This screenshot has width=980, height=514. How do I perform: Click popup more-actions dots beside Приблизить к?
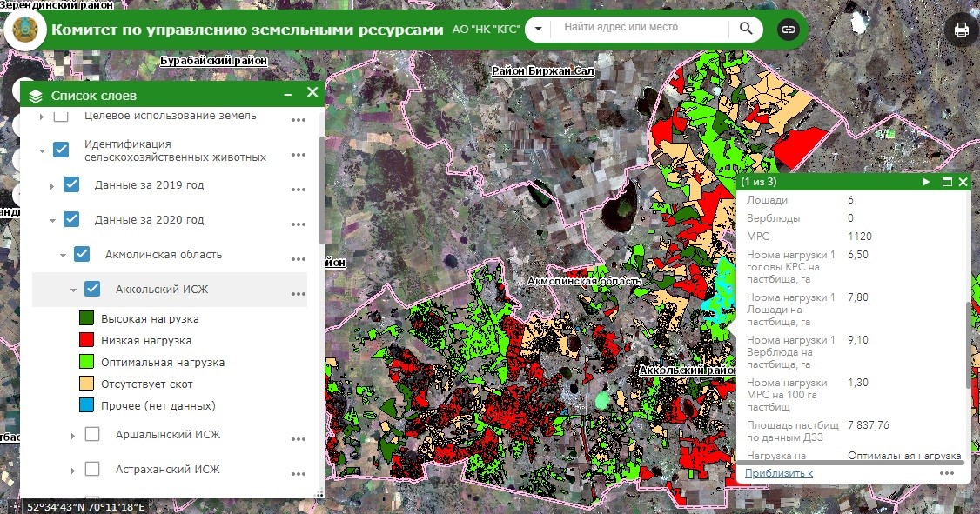pyautogui.click(x=947, y=473)
